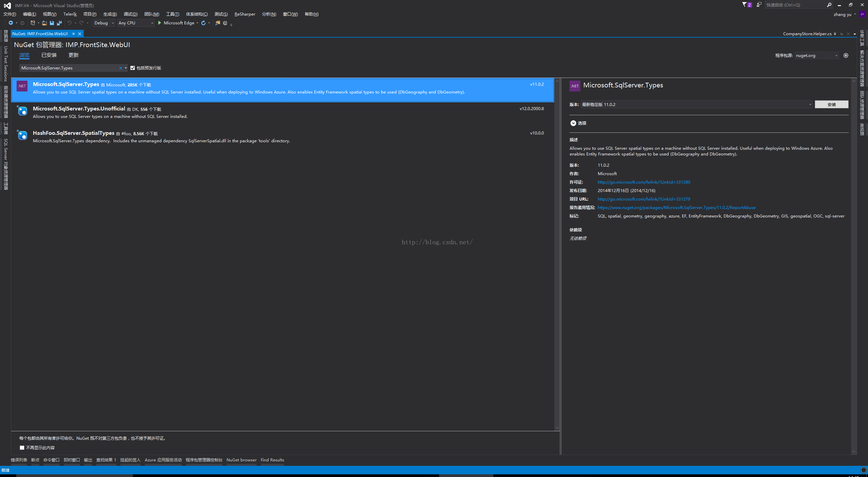Open the license link ending LinkId=331280
Screen dimensions: 868x477
tap(644, 182)
